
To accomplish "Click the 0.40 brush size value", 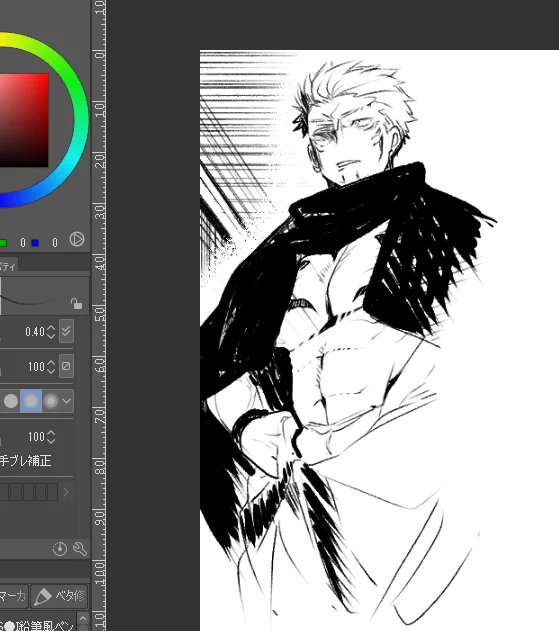I will [x=35, y=332].
